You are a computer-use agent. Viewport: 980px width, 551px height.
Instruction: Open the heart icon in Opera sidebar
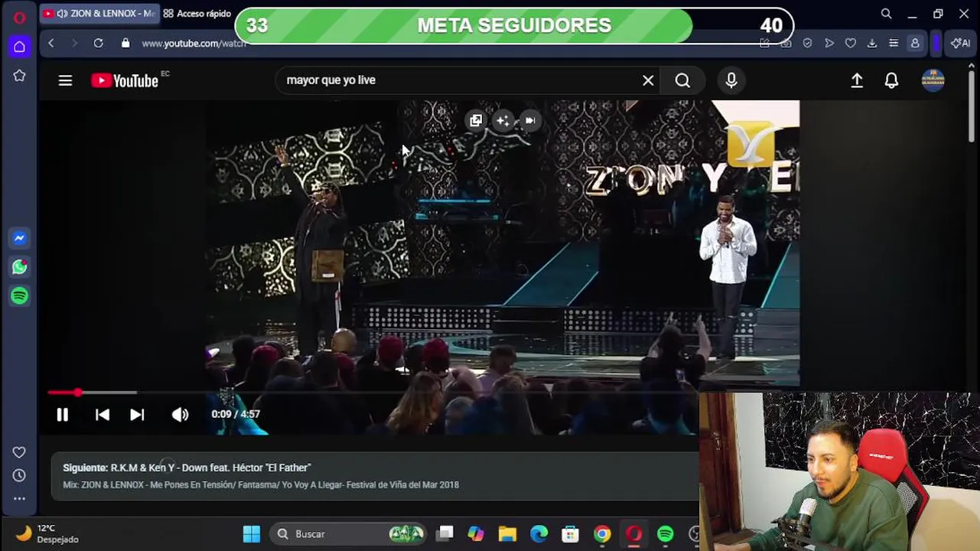coord(20,452)
